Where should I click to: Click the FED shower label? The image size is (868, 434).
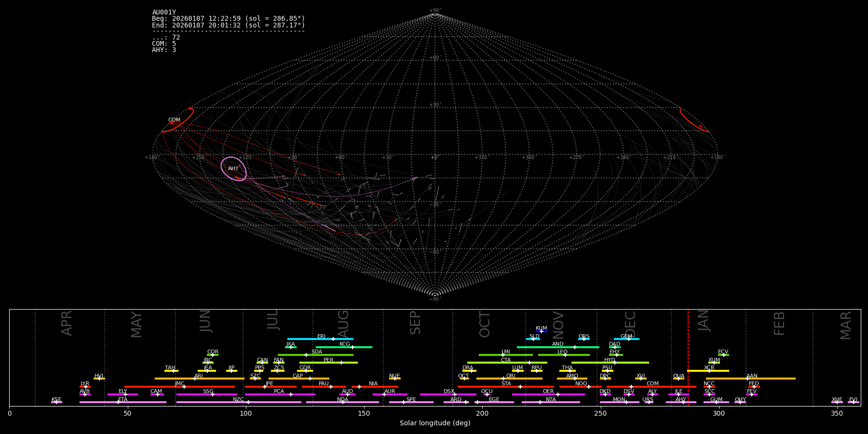point(754,384)
